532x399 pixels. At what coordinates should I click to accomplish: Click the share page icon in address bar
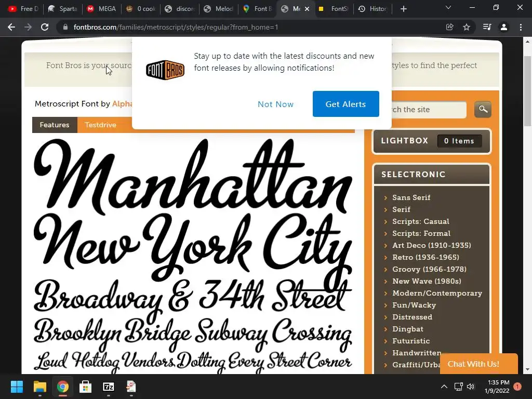tap(449, 27)
